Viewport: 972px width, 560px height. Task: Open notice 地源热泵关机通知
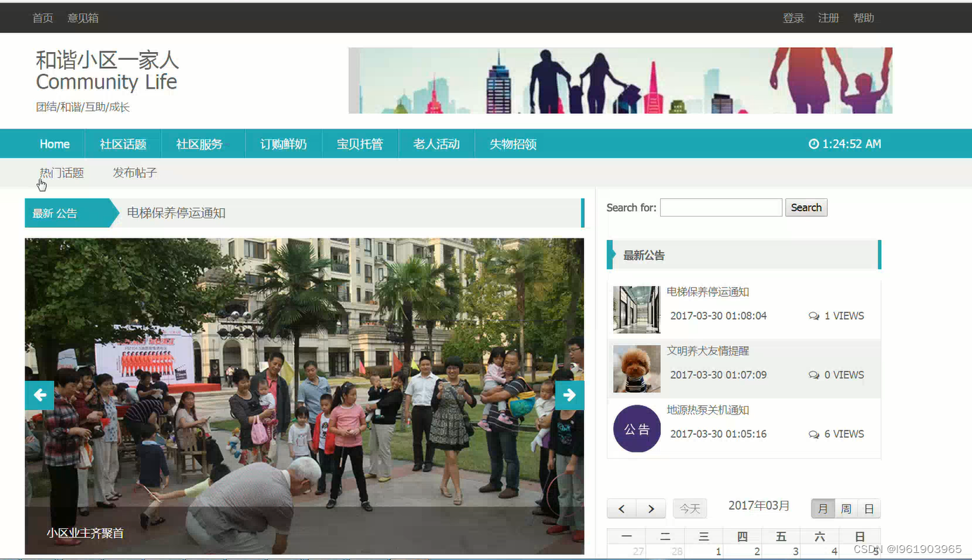pyautogui.click(x=708, y=410)
